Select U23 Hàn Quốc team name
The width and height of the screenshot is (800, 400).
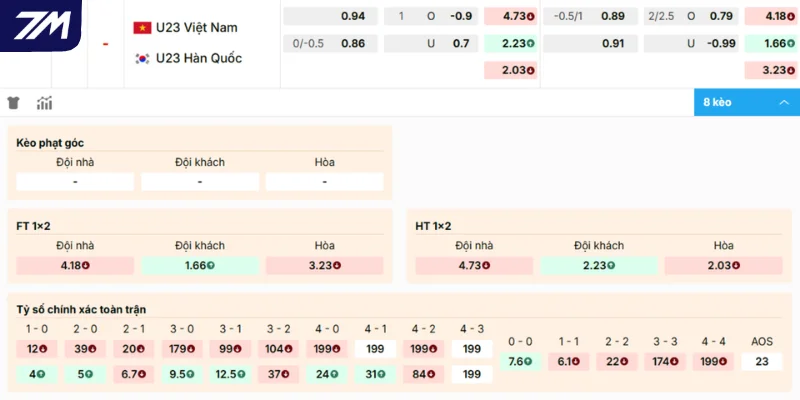(x=198, y=58)
